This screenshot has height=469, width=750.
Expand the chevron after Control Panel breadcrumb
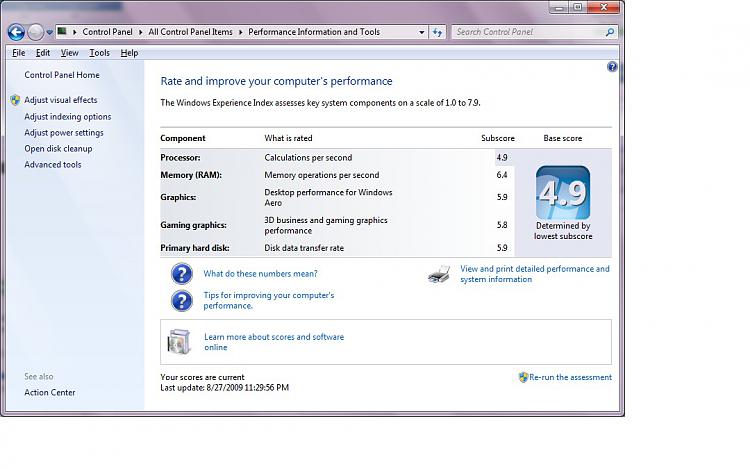(x=141, y=32)
